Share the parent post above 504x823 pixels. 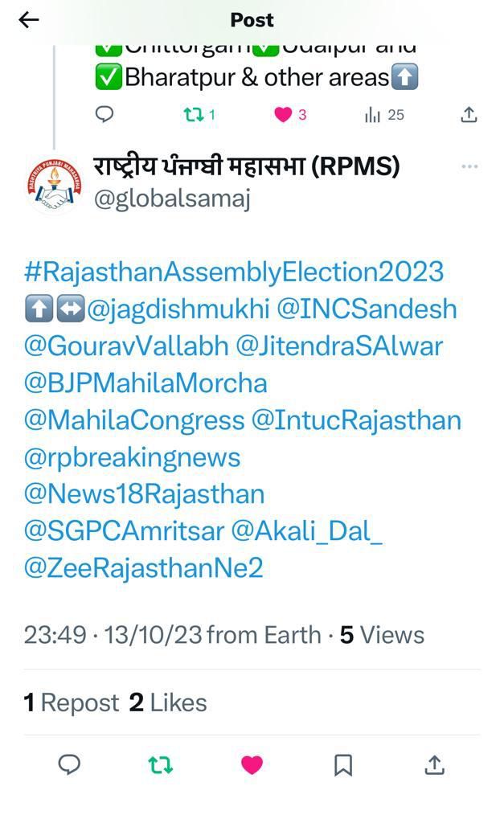coord(469,115)
